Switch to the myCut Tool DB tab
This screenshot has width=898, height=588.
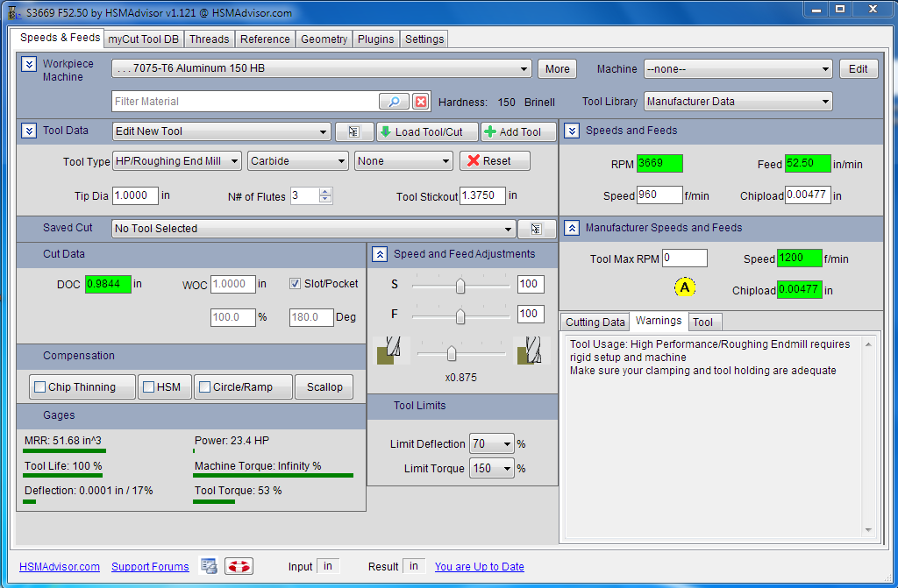click(143, 39)
